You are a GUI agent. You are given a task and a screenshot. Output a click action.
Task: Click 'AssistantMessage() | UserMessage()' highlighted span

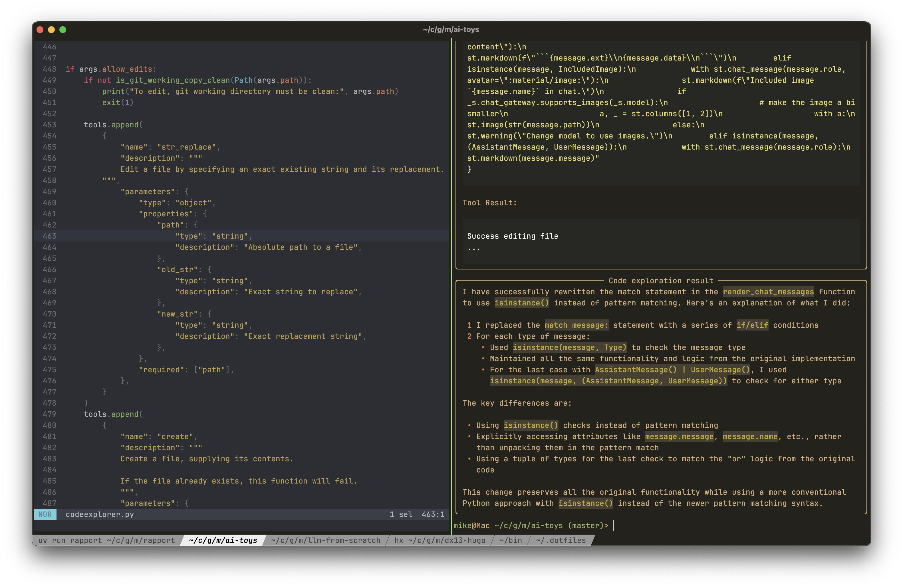673,370
